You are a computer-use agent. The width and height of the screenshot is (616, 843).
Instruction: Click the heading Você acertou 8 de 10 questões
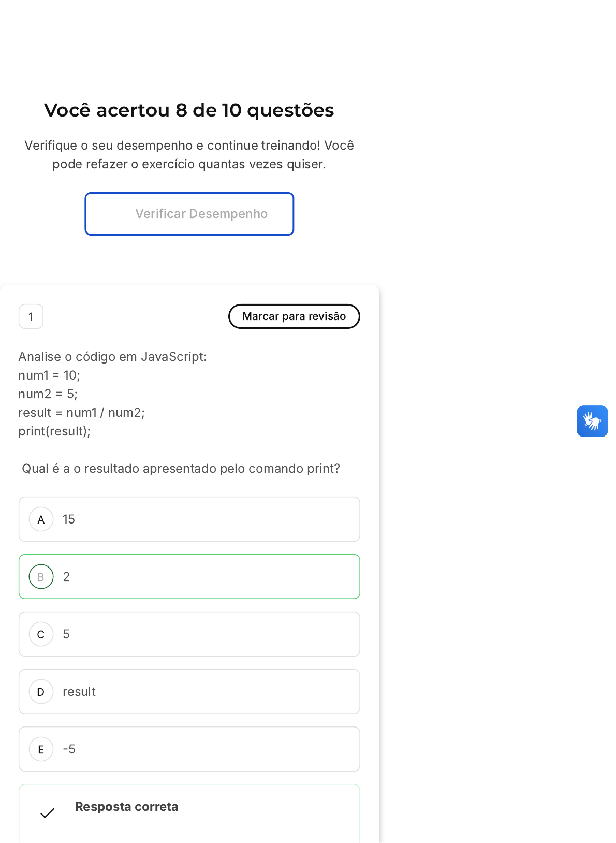[189, 110]
